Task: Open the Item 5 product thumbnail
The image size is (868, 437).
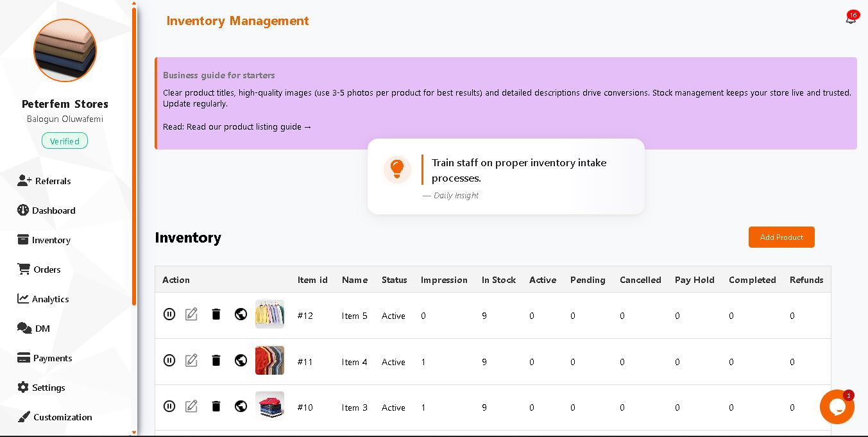Action: click(x=269, y=314)
